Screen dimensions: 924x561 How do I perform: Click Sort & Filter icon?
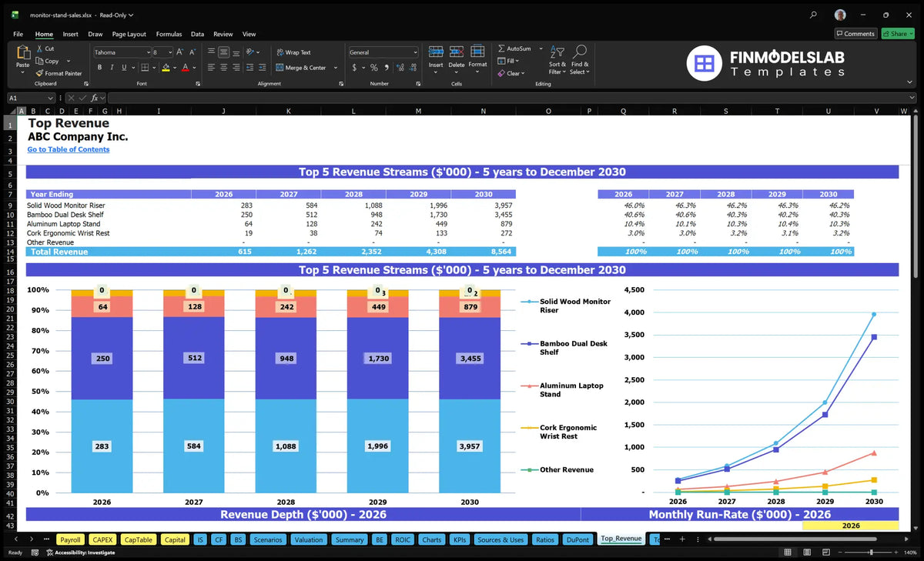coord(556,52)
